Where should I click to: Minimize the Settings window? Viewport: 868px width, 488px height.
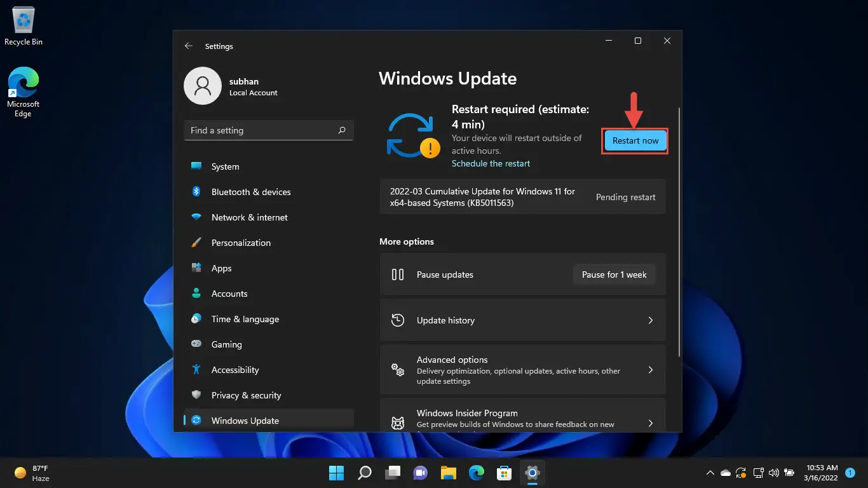click(609, 41)
